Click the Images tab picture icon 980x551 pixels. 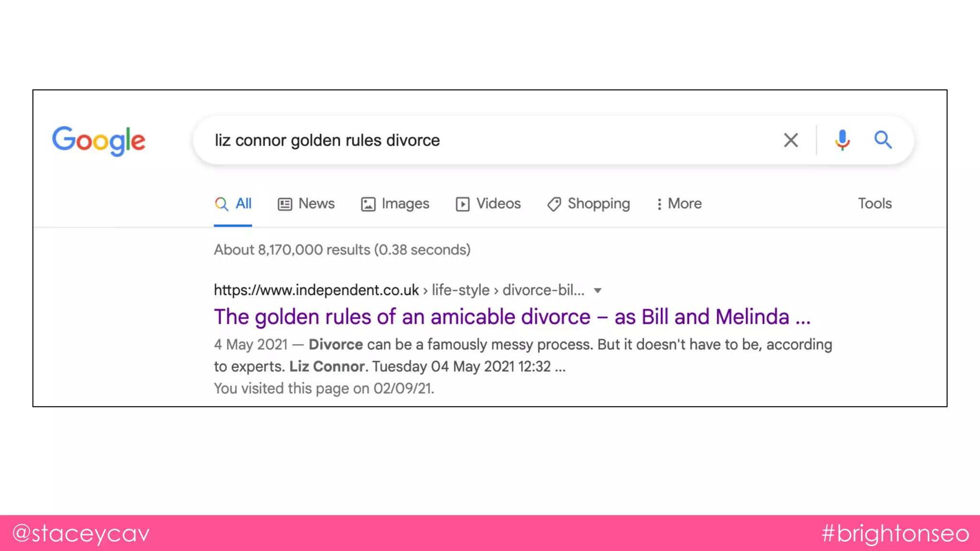pyautogui.click(x=368, y=204)
